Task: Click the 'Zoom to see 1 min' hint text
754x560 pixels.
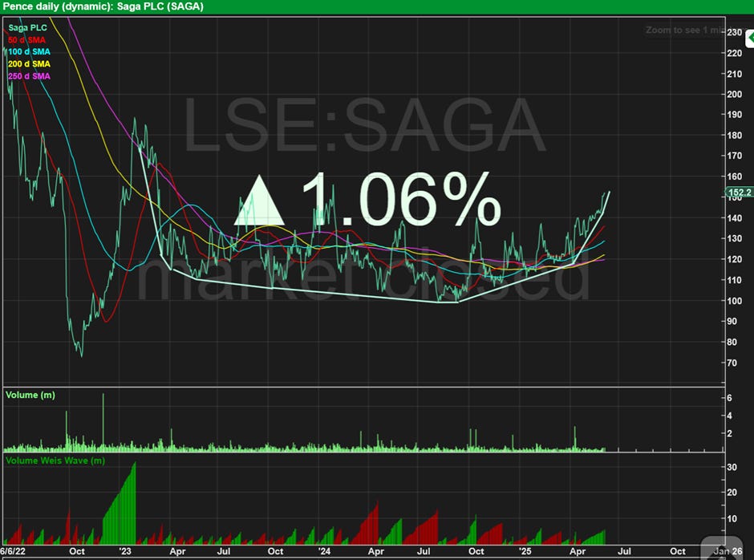Action: point(685,30)
